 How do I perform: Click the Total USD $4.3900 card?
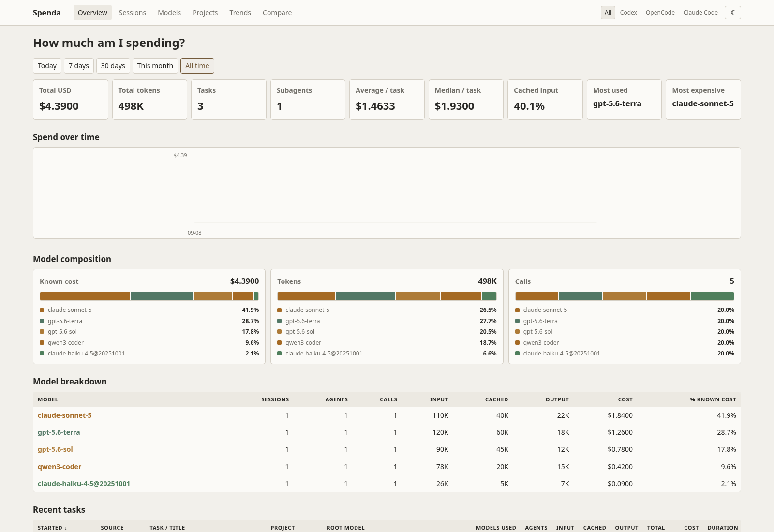point(71,100)
